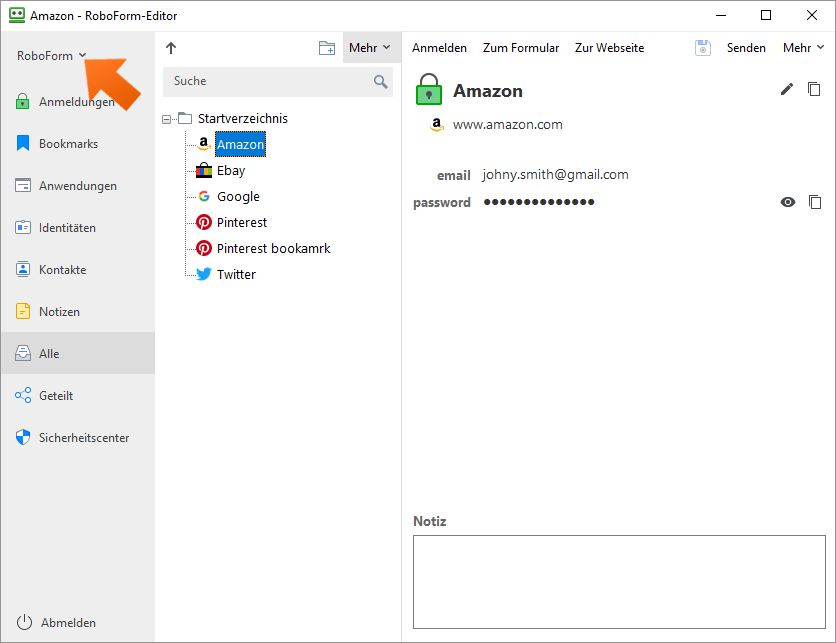The image size is (836, 643).
Task: Switch to Anwendungen in the sidebar
Action: [78, 186]
